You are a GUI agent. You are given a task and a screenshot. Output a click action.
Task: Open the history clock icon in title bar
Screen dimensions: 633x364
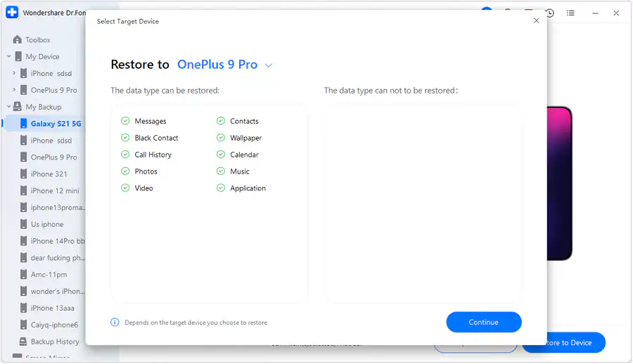pyautogui.click(x=549, y=13)
